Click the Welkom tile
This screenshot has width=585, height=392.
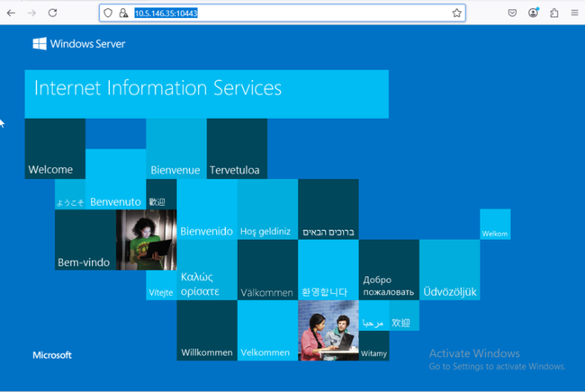pos(495,224)
